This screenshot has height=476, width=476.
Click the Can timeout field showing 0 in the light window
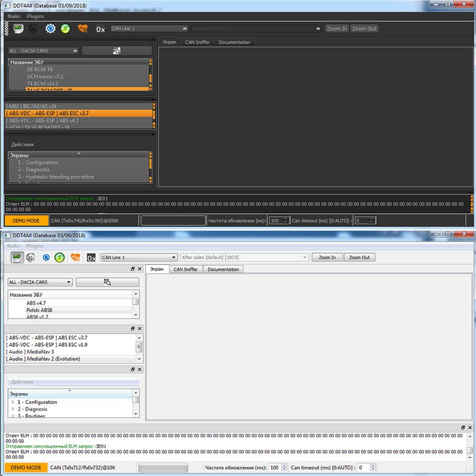click(x=367, y=468)
